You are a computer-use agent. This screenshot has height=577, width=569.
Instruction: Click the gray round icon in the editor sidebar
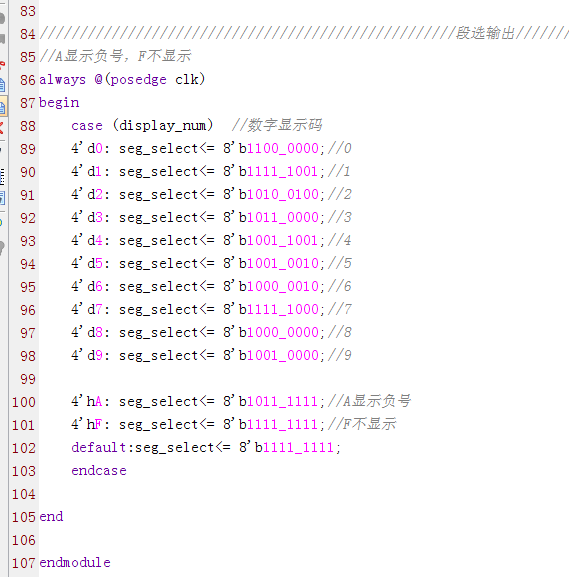(x=2, y=18)
